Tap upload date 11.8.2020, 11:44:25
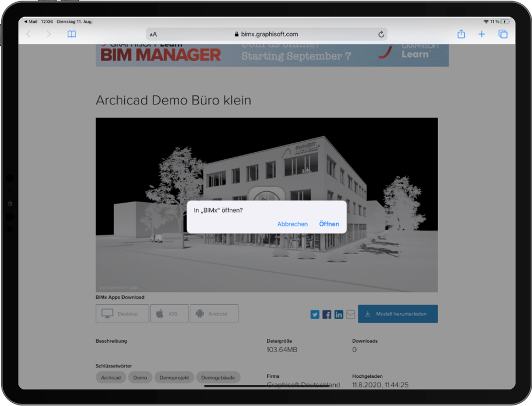The width and height of the screenshot is (532, 406). pyautogui.click(x=380, y=385)
